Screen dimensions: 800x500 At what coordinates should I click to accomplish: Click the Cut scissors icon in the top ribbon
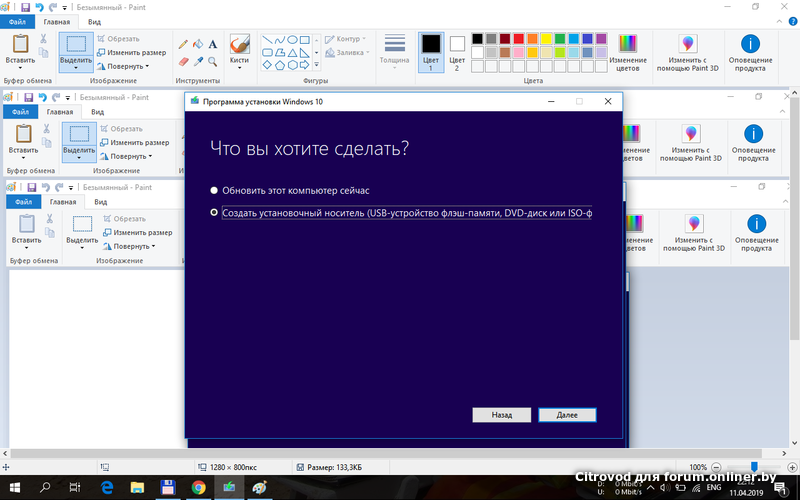click(x=43, y=39)
